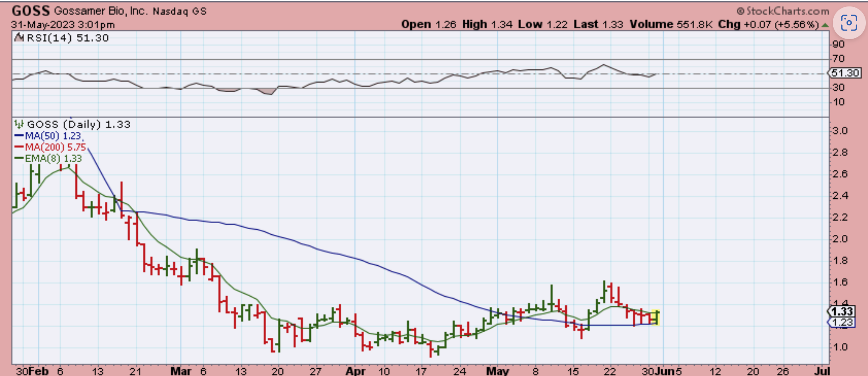Click the RSI(14) indicator icon
868x376 pixels.
(x=19, y=38)
